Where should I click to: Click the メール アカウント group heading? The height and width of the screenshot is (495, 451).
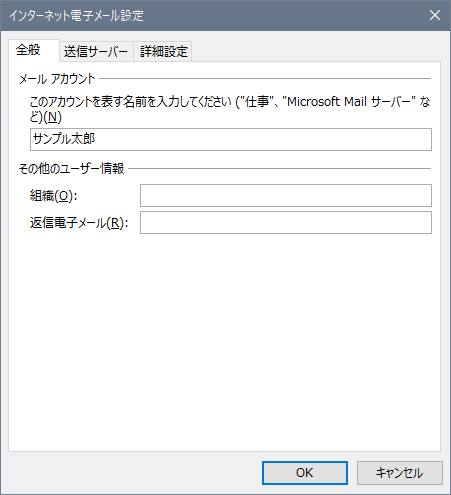tap(57, 79)
